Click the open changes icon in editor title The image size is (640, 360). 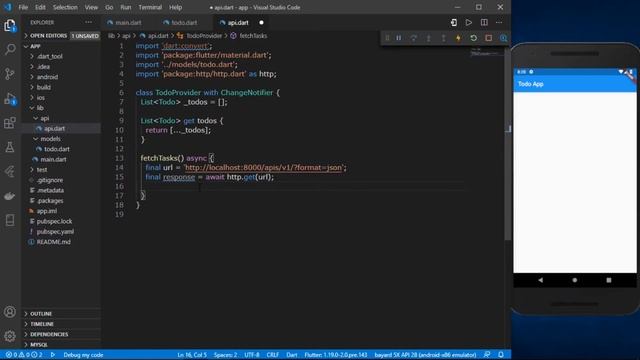453,22
